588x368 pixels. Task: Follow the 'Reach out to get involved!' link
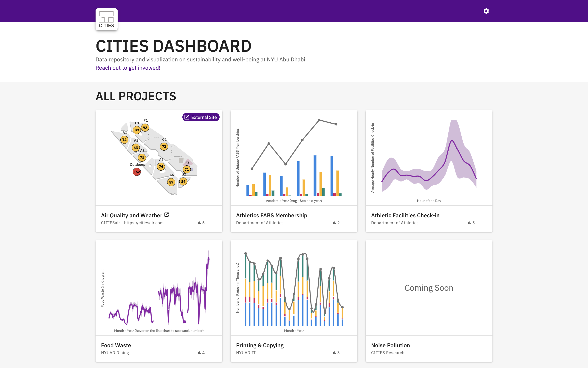128,68
